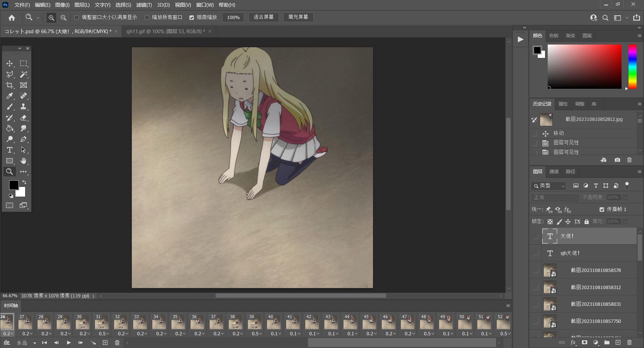Delete current history state trash icon
The height and width of the screenshot is (348, 644).
pyautogui.click(x=629, y=160)
